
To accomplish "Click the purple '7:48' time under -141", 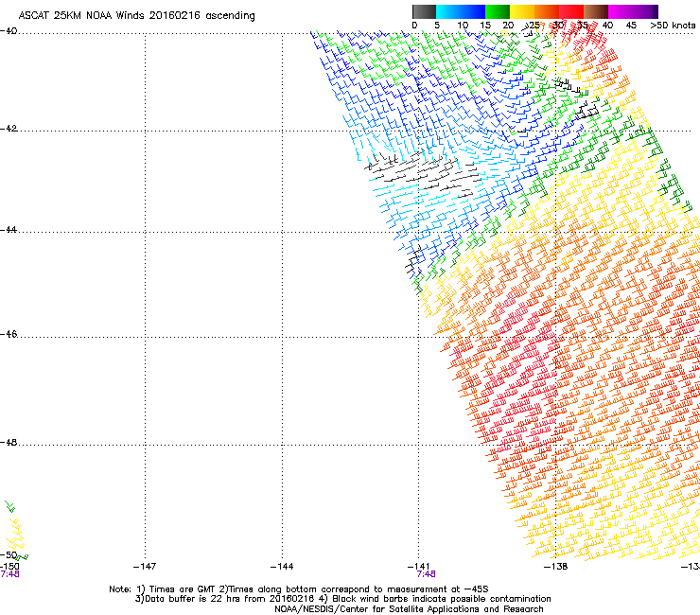I will click(426, 574).
